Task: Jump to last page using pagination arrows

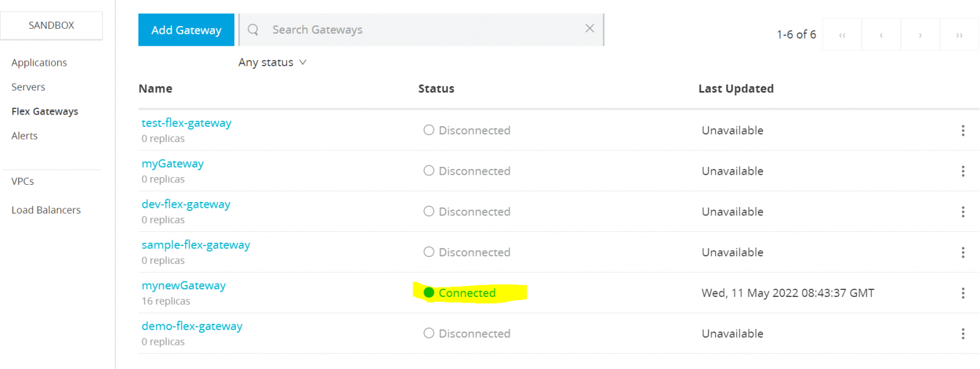Action: point(959,34)
